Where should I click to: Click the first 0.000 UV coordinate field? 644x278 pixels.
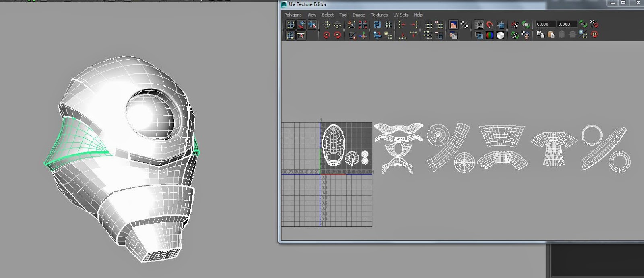pos(545,24)
